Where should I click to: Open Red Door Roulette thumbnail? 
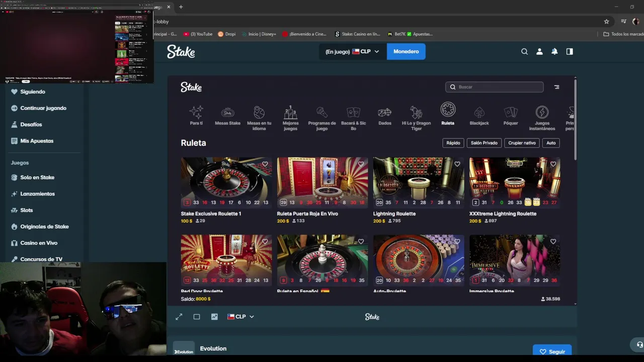(226, 259)
